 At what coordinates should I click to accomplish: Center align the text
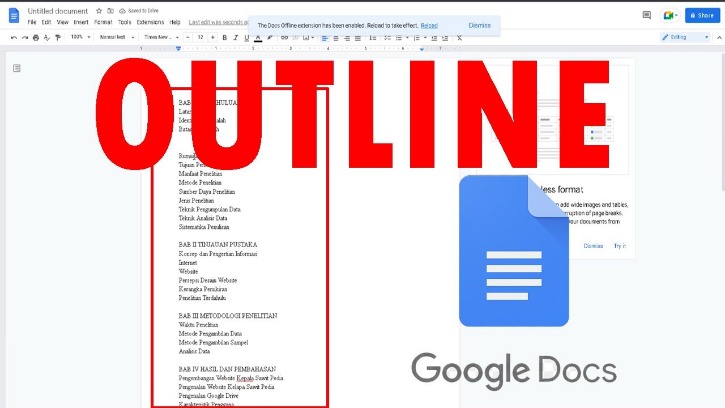[x=336, y=37]
